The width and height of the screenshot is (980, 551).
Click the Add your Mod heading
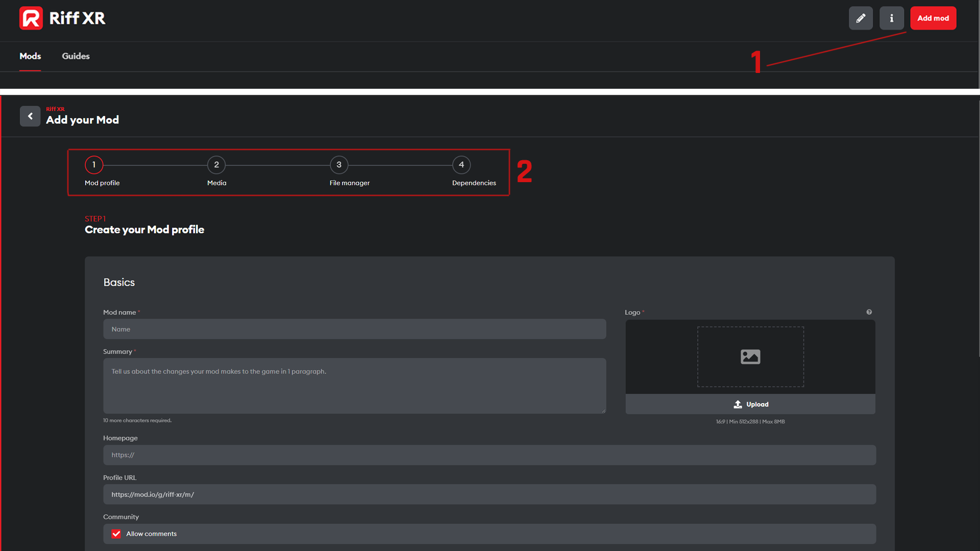[x=82, y=120]
